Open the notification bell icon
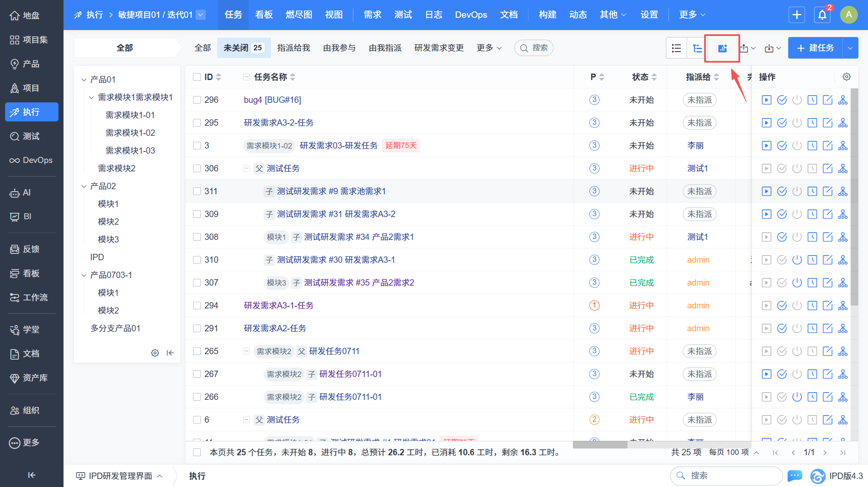The width and height of the screenshot is (868, 487). [x=822, y=15]
